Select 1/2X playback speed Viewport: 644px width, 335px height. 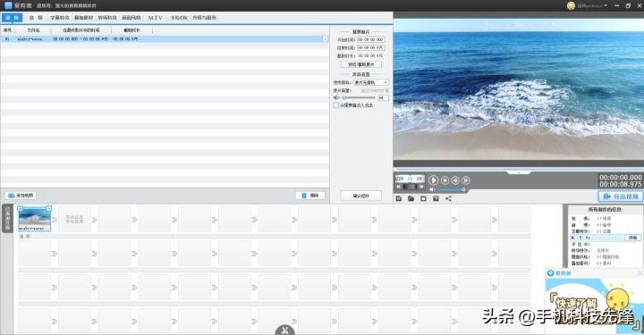point(400,179)
